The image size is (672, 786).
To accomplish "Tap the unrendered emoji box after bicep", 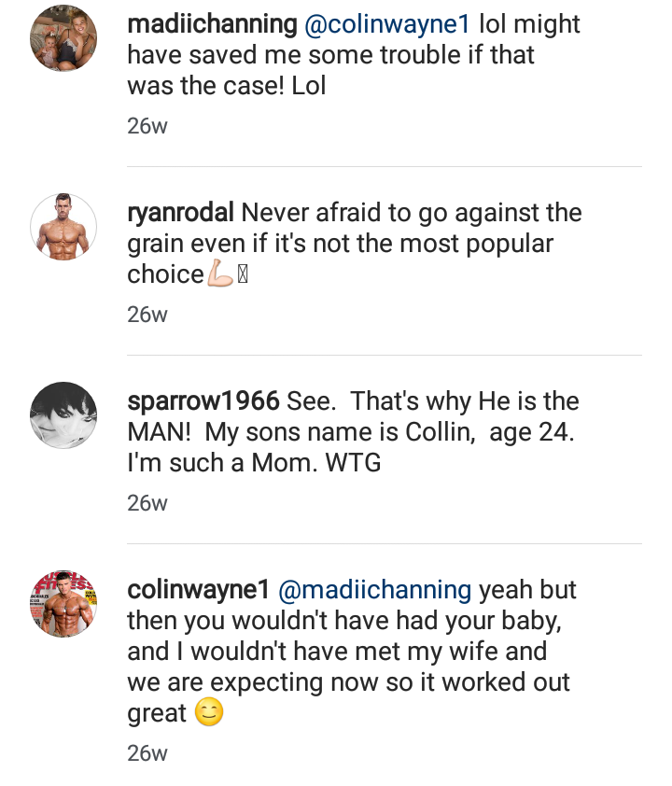I will (x=243, y=274).
